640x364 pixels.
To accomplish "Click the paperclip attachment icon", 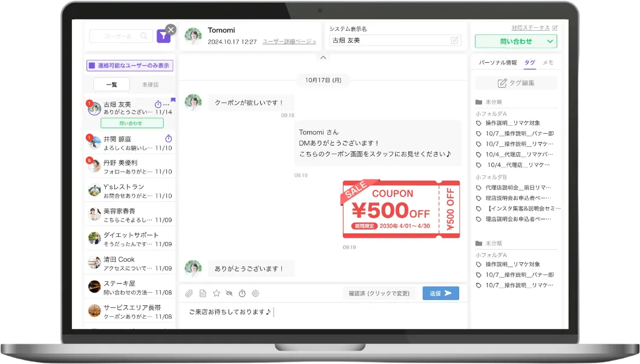I will click(x=189, y=293).
